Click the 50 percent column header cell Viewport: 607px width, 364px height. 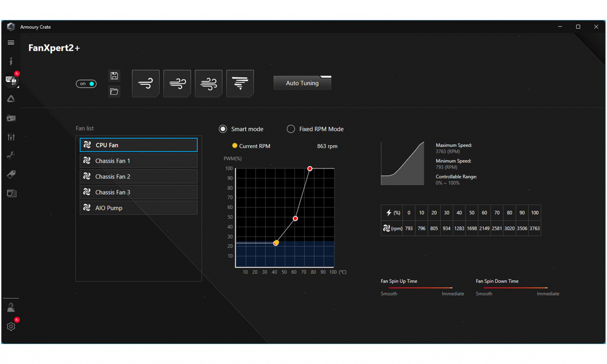472,213
